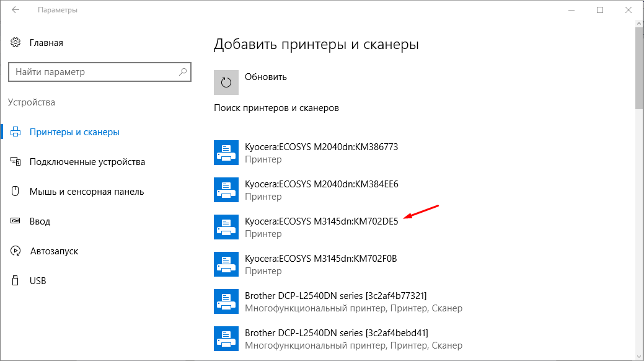Image resolution: width=644 pixels, height=361 pixels.
Task: Click printer icon for KM702F0B
Action: 226,264
